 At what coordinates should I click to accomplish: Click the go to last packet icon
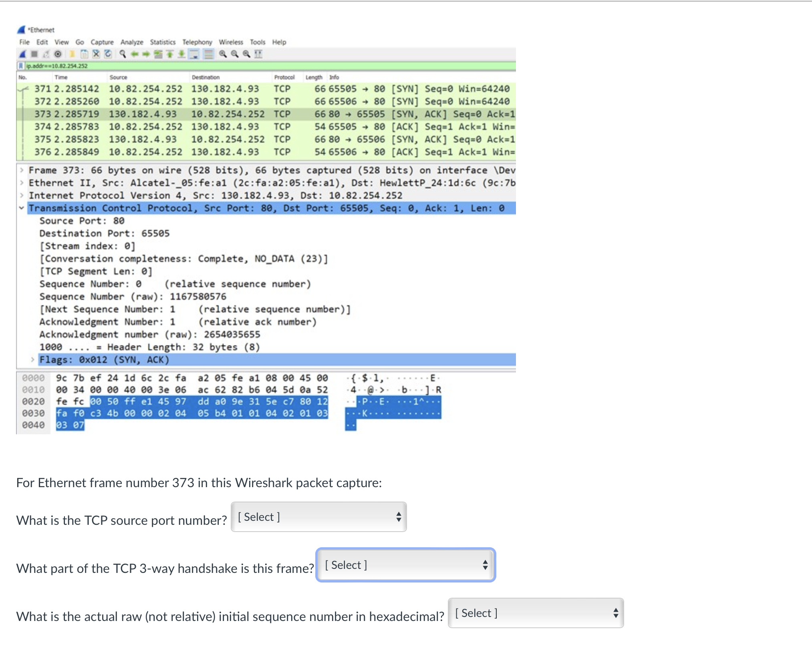(182, 54)
